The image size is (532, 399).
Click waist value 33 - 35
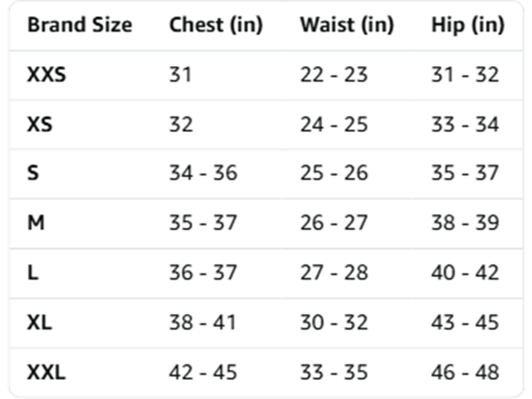334,372
